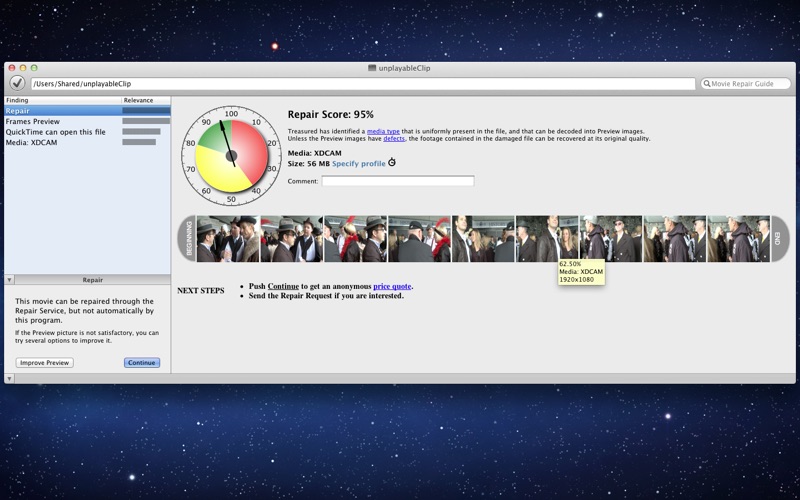
Task: Select the Media: XDCAM finding
Action: point(87,142)
